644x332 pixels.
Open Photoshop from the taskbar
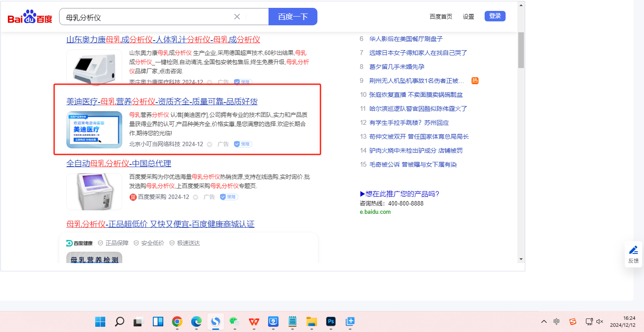331,322
